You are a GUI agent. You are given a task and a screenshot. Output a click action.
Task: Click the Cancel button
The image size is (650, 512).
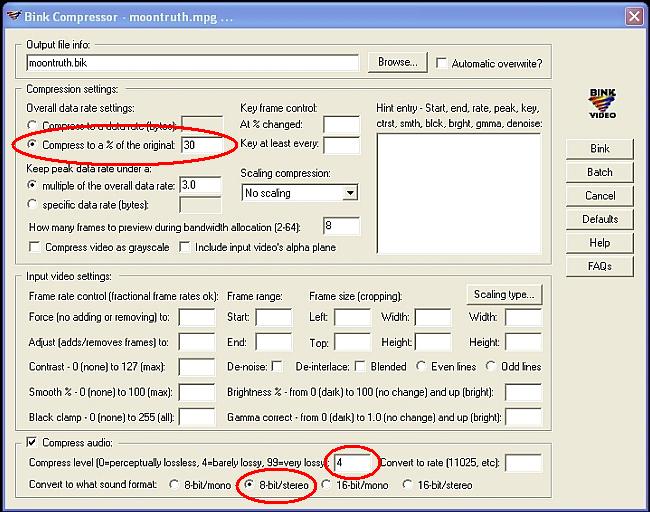tap(599, 196)
